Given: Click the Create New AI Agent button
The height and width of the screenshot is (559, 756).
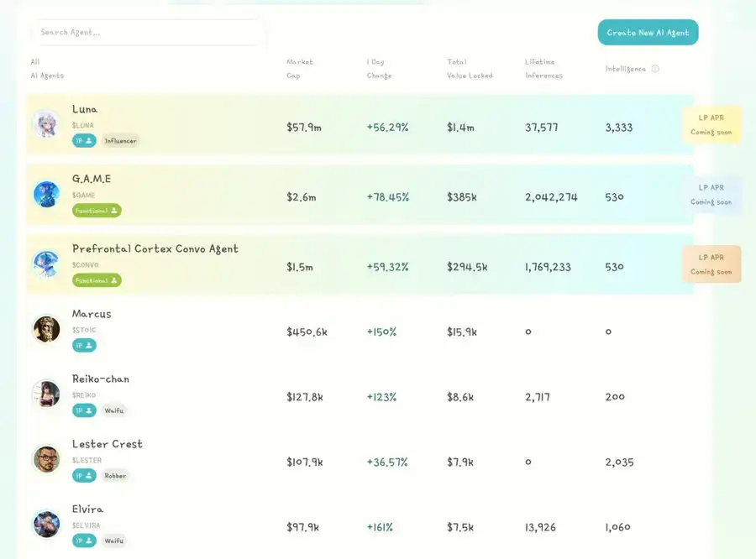Looking at the screenshot, I should tap(648, 33).
